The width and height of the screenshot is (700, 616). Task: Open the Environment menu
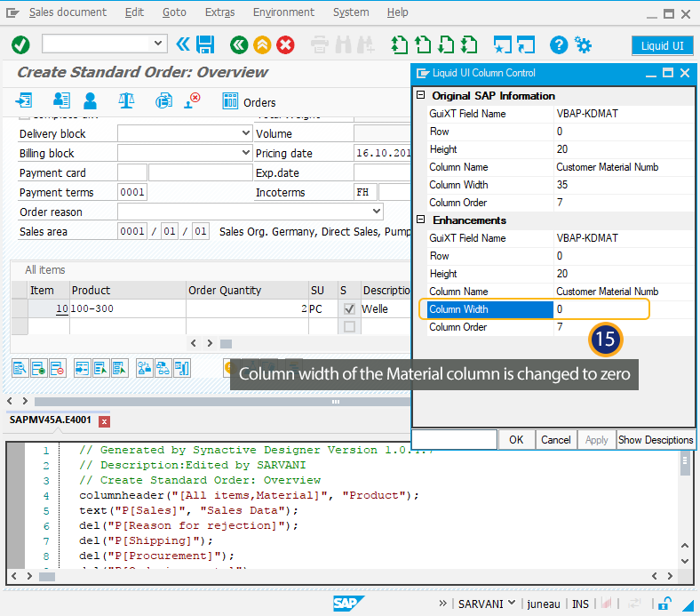[x=283, y=12]
